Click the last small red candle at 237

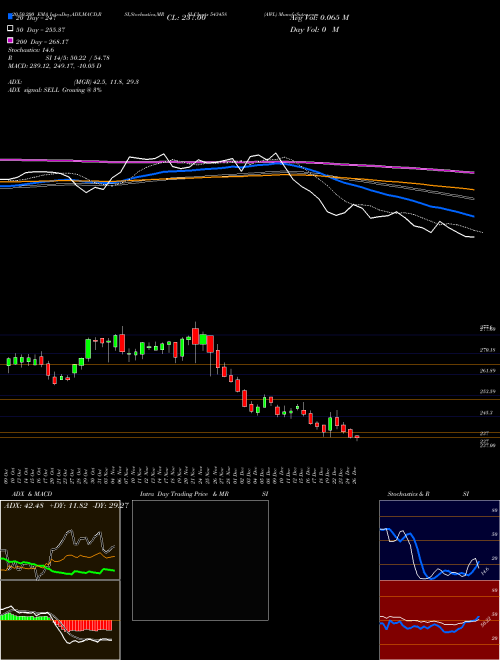click(x=357, y=437)
